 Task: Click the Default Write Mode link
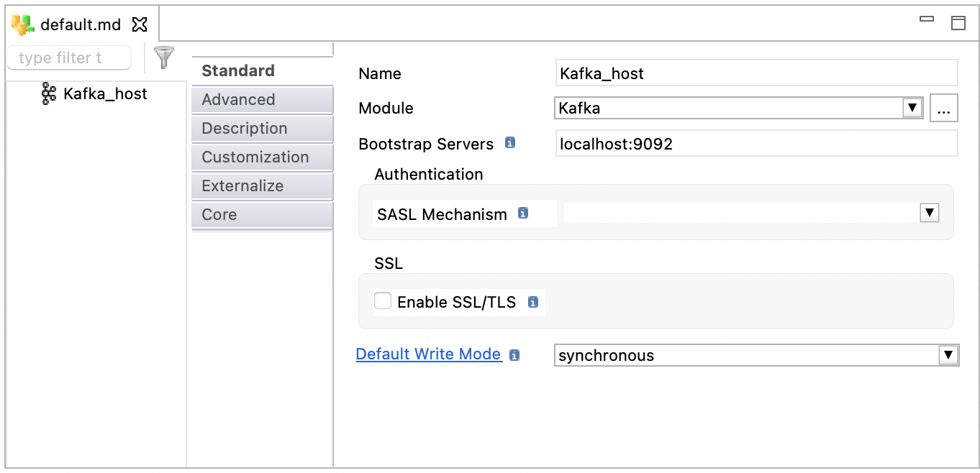[428, 354]
